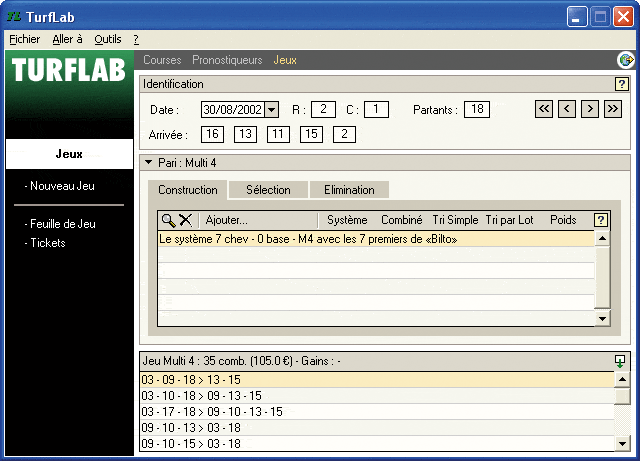Click the X delete icon beside magnifier
This screenshot has width=640, height=461.
click(x=185, y=220)
